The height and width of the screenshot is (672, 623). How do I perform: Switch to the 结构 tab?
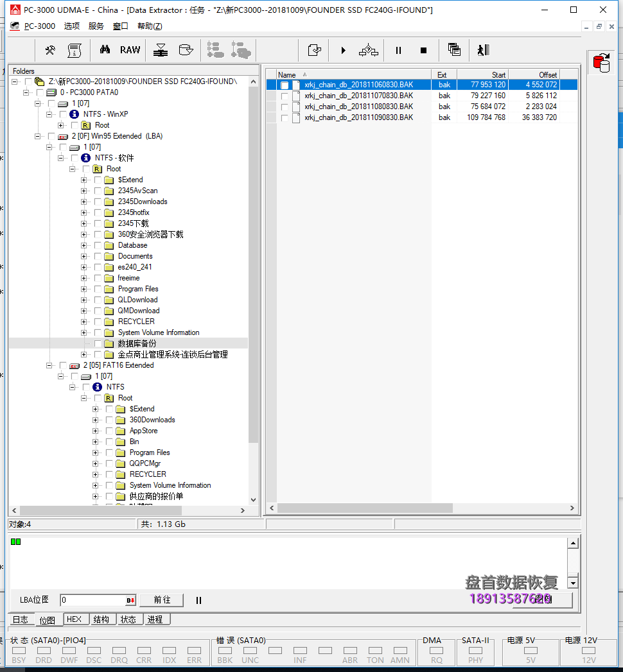[101, 619]
